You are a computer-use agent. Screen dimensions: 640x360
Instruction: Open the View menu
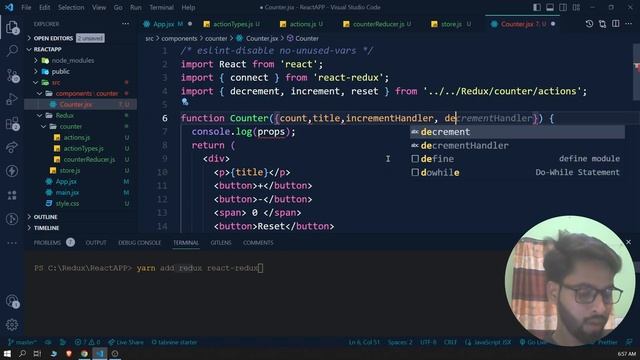(x=99, y=7)
